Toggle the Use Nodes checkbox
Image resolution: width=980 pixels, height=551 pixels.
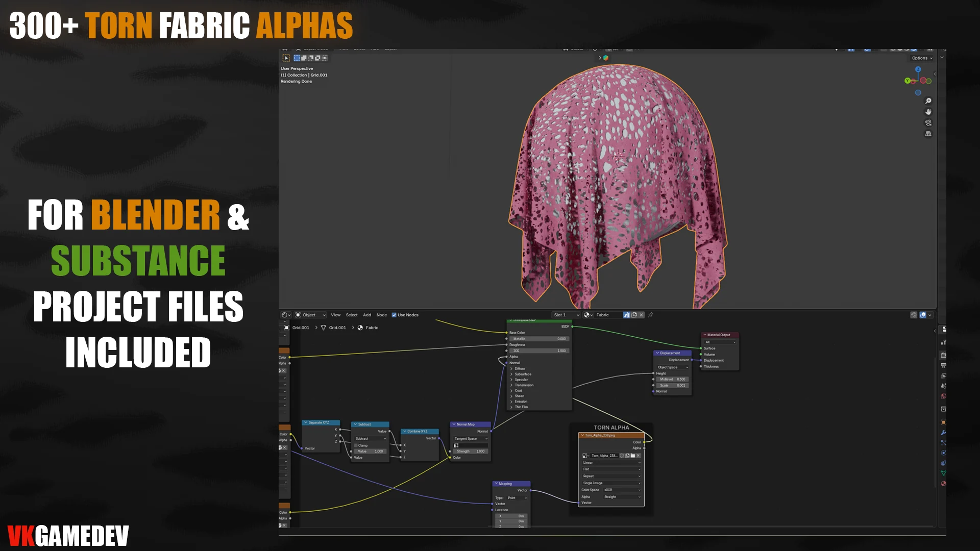pos(394,315)
